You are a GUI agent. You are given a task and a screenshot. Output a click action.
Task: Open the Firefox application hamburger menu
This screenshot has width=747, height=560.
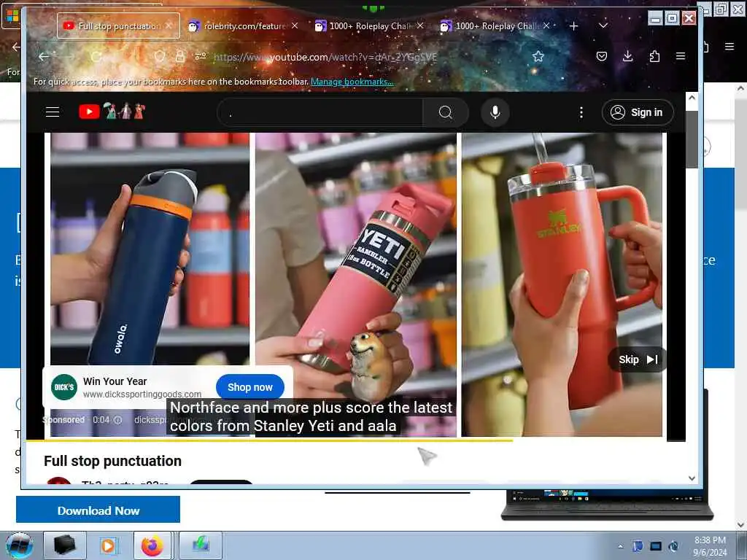coord(681,57)
